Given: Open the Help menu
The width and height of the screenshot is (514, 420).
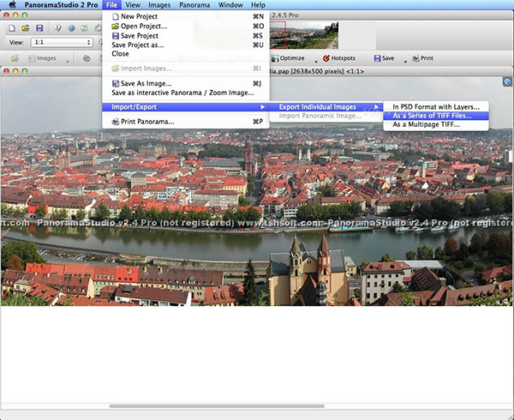Looking at the screenshot, I should coord(259,5).
